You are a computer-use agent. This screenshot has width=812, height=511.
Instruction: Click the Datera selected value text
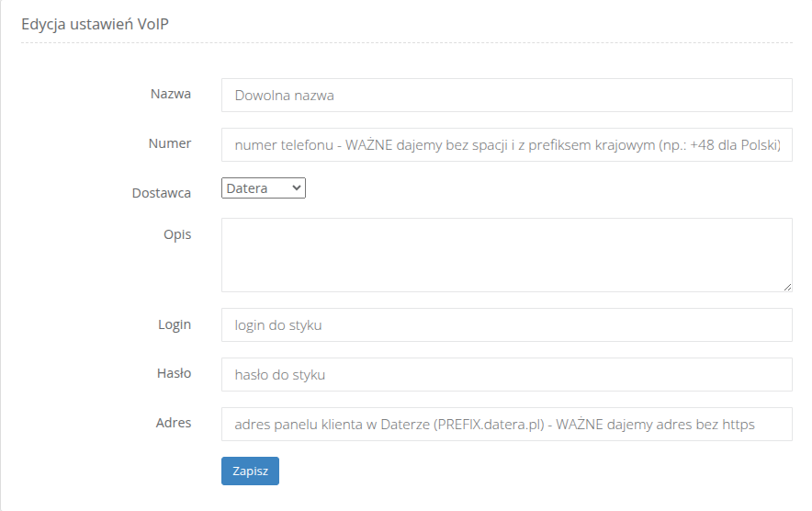point(247,188)
